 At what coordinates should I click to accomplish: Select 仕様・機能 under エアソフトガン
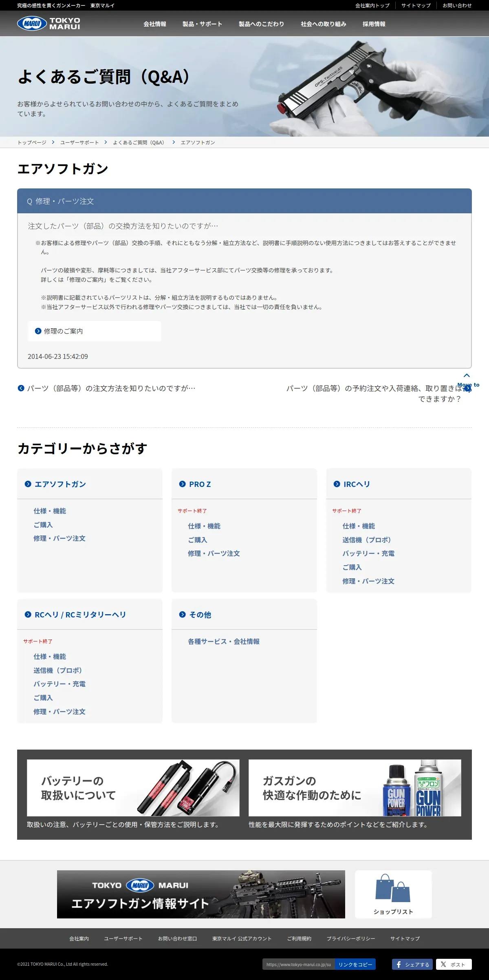(50, 511)
